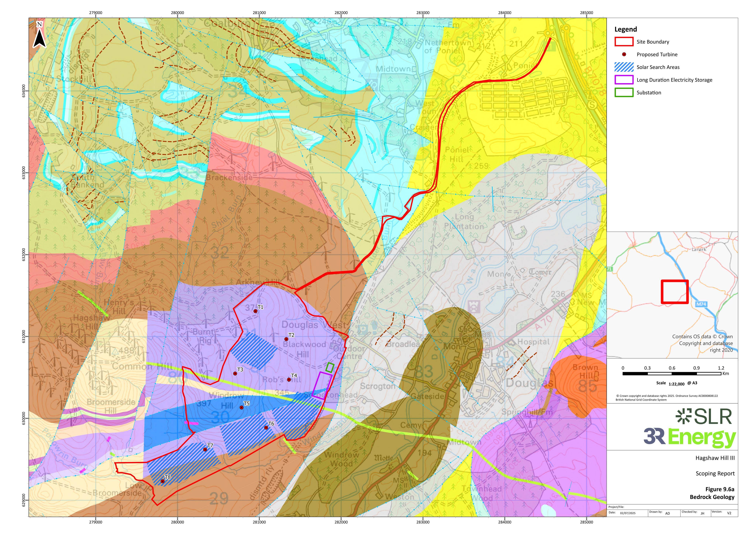Click the 'Douglas West' map label
Screen dimensions: 756x535
click(314, 325)
